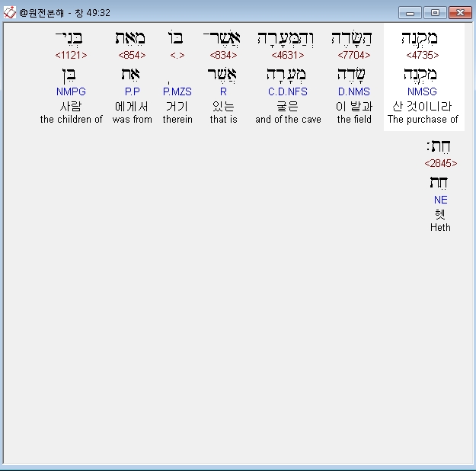Click the P.P parsing code
476x471 pixels.
132,91
